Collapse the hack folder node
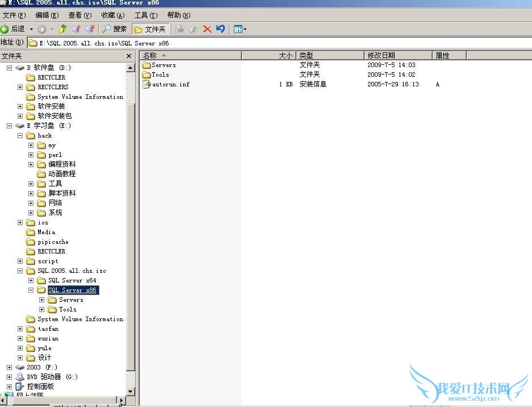This screenshot has width=532, height=407. [20, 135]
